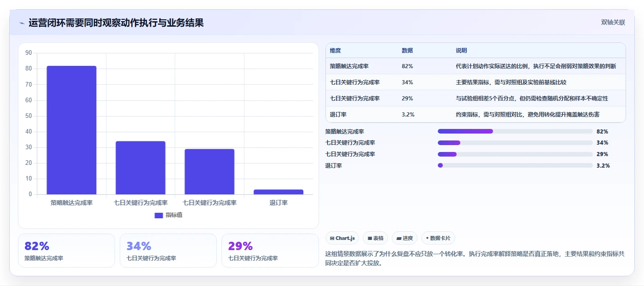This screenshot has height=286, width=644.
Task: Click the 50 tick label on the y-axis
Action: pyautogui.click(x=29, y=116)
